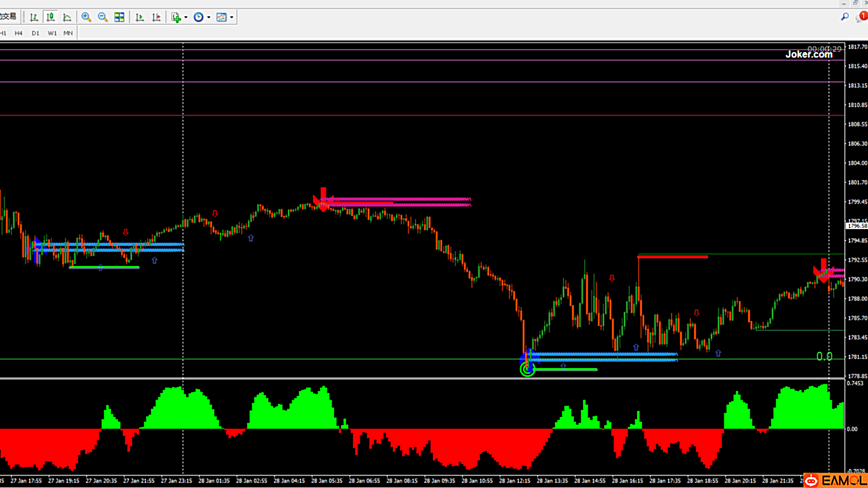Image resolution: width=868 pixels, height=488 pixels.
Task: Expand the indicators list dropdown arrow
Action: pos(186,17)
